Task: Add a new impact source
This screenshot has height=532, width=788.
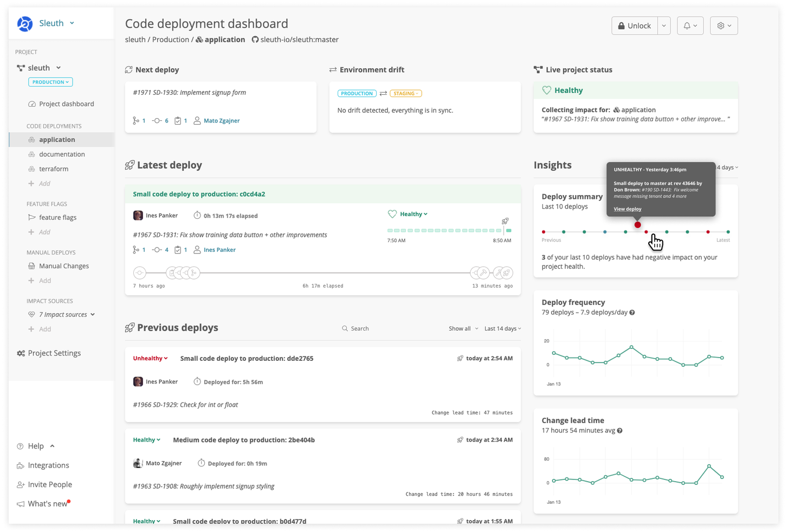Action: pyautogui.click(x=40, y=329)
